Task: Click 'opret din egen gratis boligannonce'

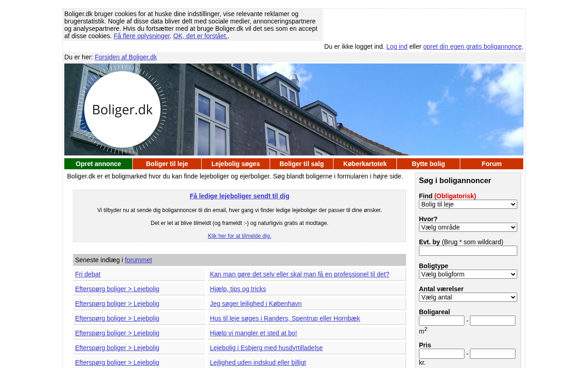Action: pos(472,46)
